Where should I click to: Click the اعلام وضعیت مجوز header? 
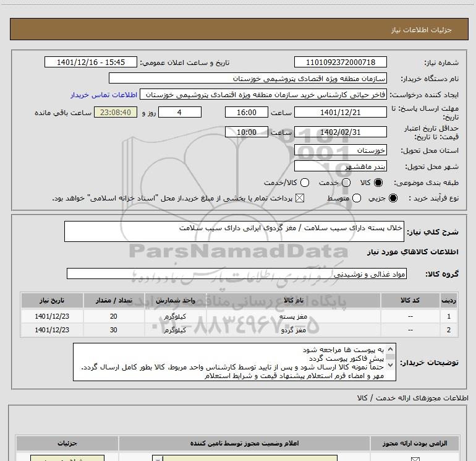244,444
